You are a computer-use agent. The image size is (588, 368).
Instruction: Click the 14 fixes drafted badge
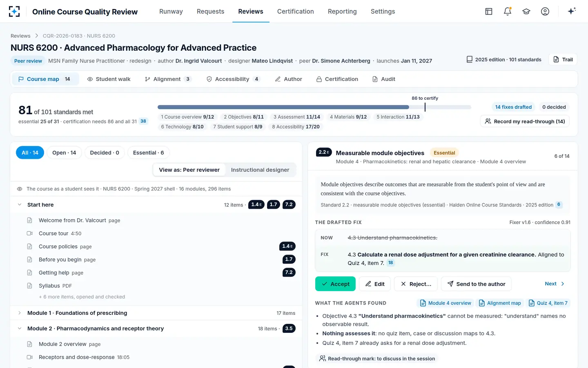[x=513, y=107]
